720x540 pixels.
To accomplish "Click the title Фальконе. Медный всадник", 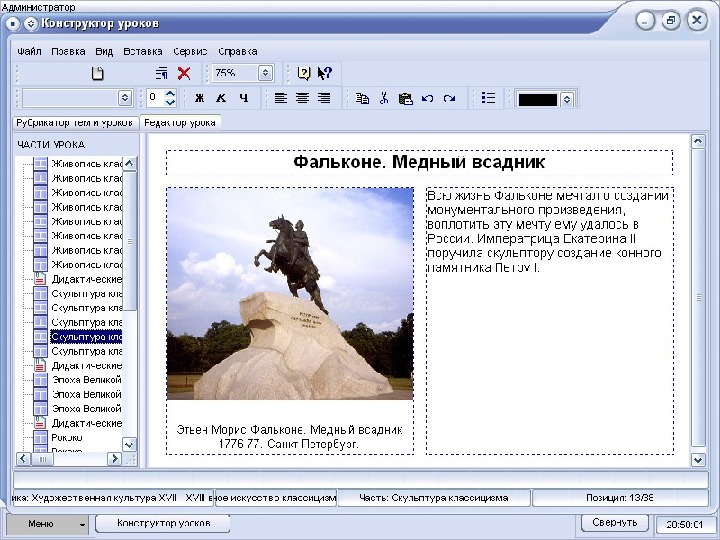I will click(419, 162).
